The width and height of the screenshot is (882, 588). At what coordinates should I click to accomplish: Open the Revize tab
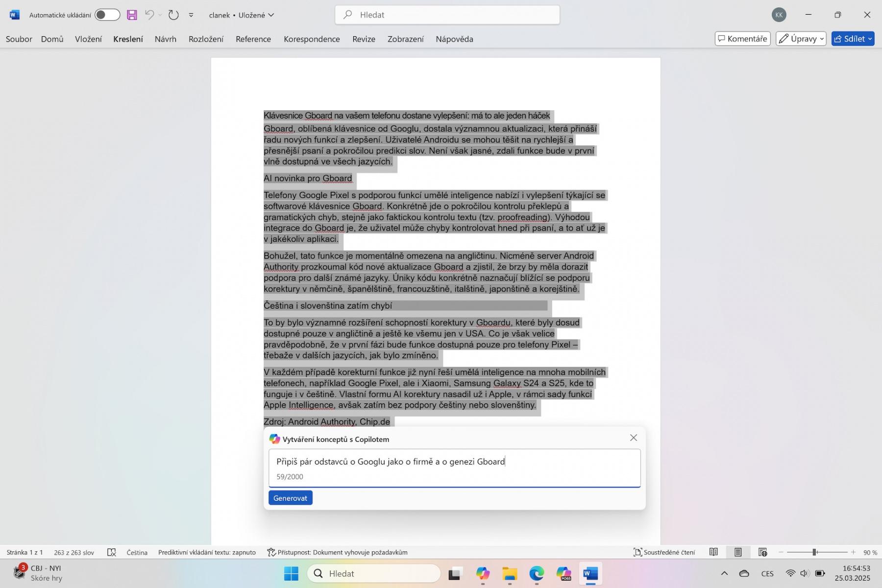(x=364, y=39)
